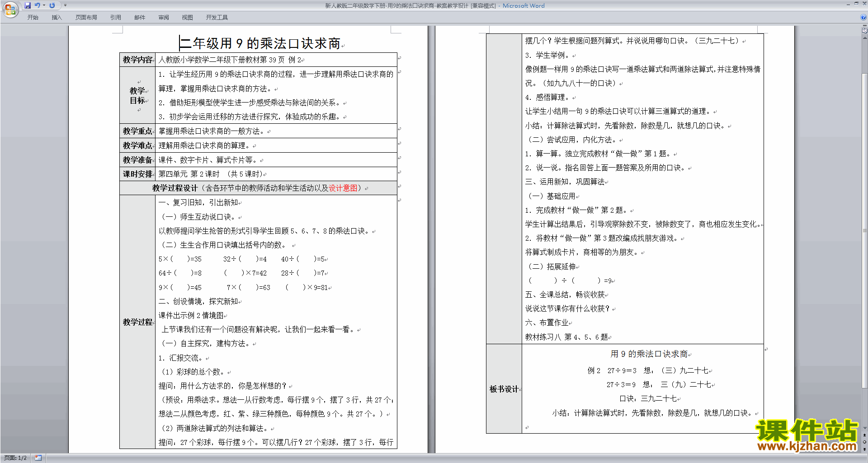
Task: Switch to the 引用 tab
Action: tap(116, 18)
